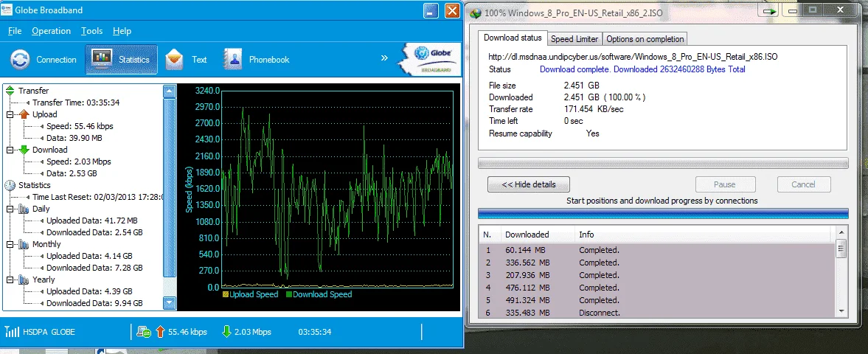
Task: Click the green Download Speed legend swatch
Action: pyautogui.click(x=289, y=295)
